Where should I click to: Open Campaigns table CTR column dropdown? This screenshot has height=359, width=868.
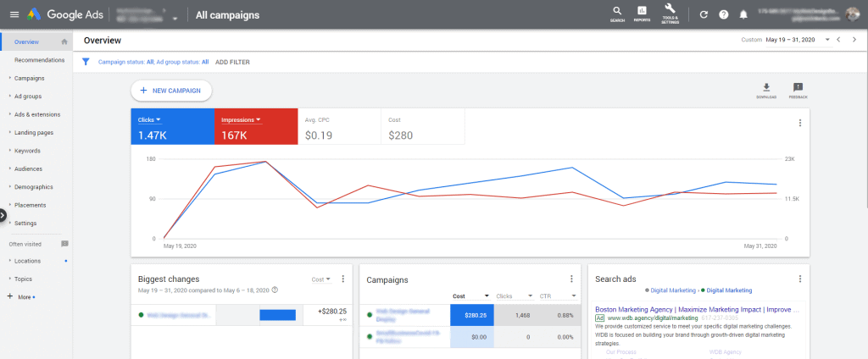[x=574, y=296]
